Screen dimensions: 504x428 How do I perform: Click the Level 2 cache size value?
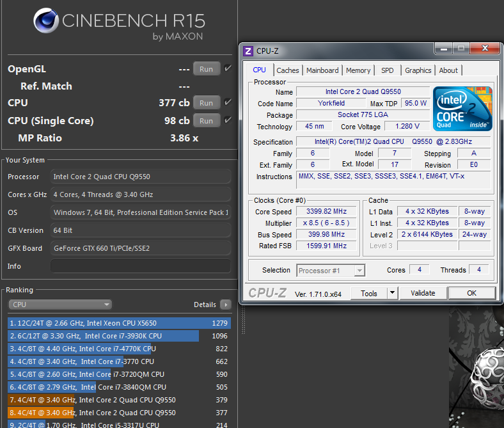[427, 234]
